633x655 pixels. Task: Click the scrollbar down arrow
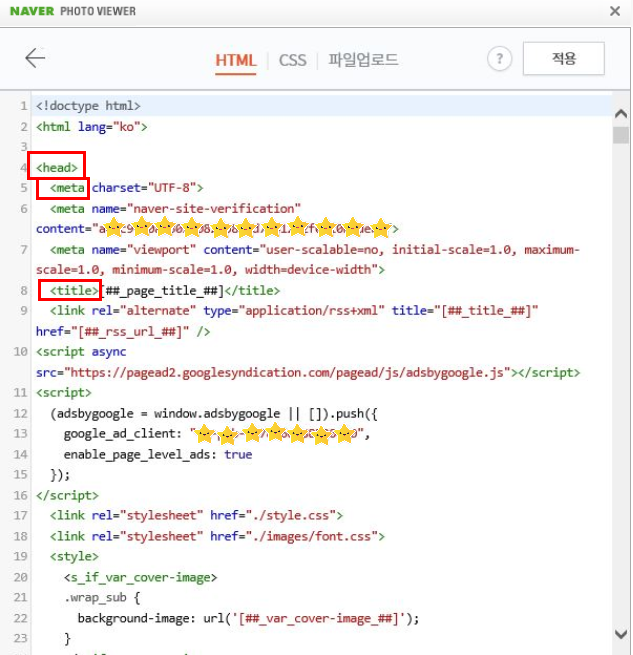(x=621, y=634)
